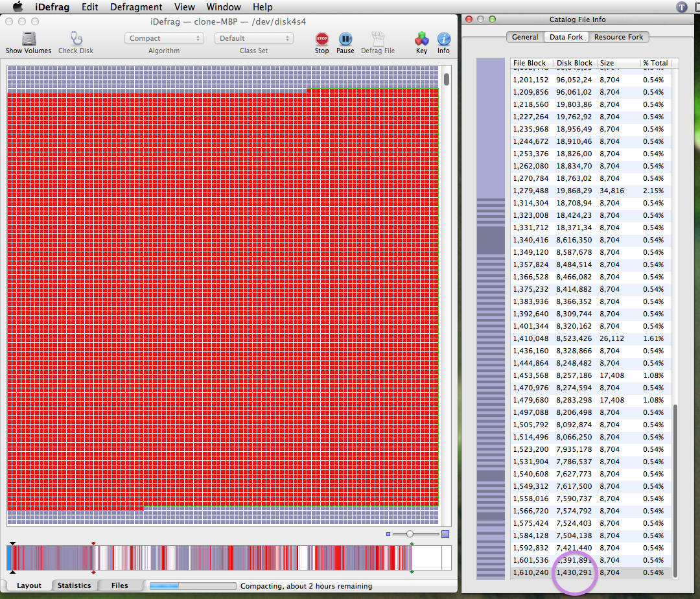
Task: Click the extents table scrollbar
Action: (675, 491)
